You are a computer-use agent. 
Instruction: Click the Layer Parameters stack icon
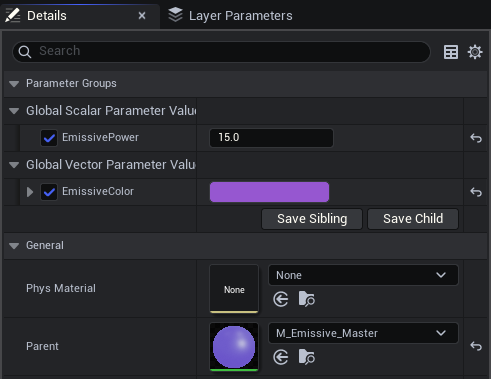click(175, 15)
